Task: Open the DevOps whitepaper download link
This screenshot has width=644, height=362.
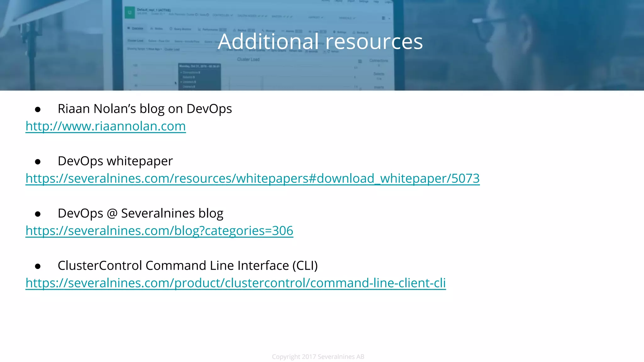Action: 253,178
